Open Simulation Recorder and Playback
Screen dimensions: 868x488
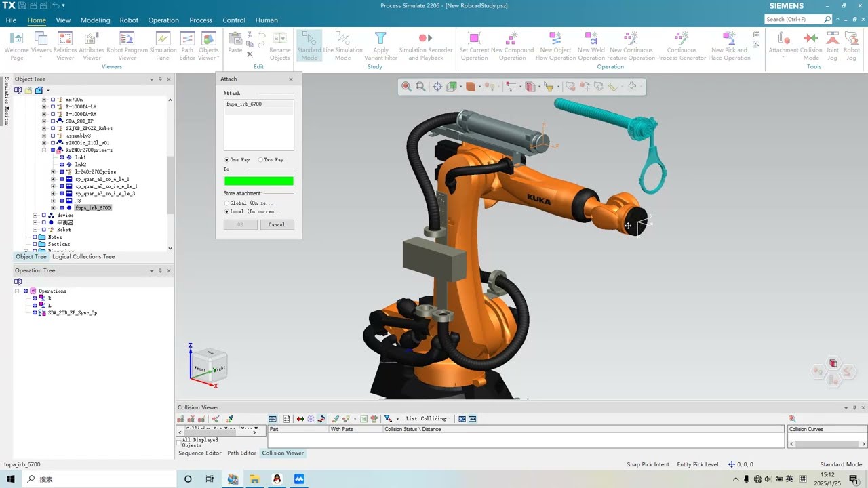[425, 45]
